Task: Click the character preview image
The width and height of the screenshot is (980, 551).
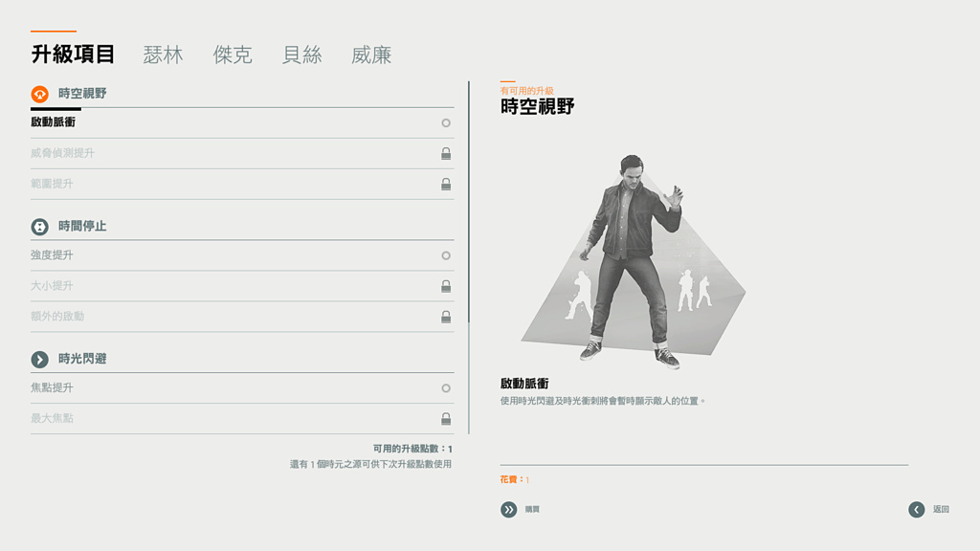Action: coord(632,260)
